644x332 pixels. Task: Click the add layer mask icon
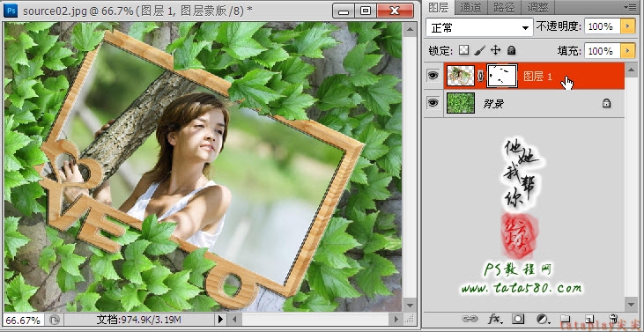[518, 319]
